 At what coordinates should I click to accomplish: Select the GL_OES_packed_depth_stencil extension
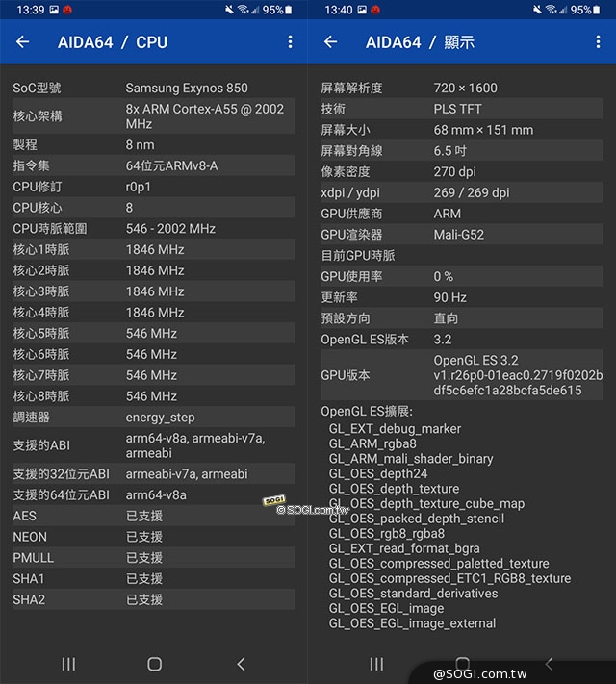point(417,519)
